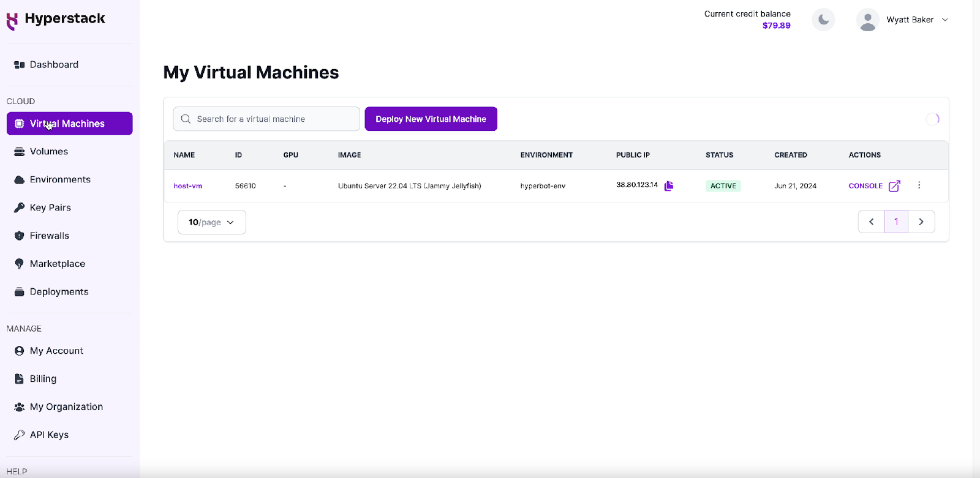Focus the virtual machine search field
Screen dimensions: 980x478
[x=266, y=119]
